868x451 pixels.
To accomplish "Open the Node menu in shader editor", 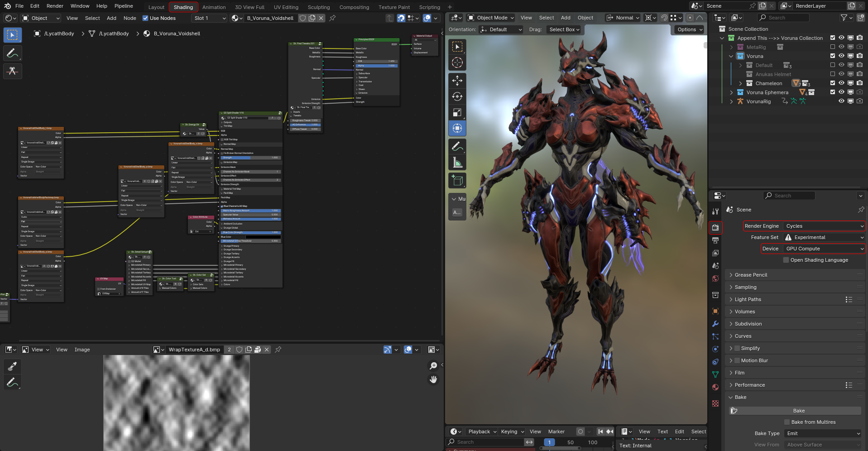I will point(129,18).
